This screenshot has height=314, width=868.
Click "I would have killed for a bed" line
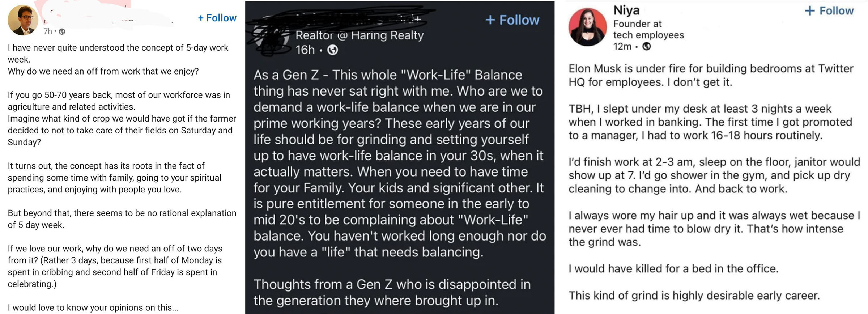(x=673, y=269)
